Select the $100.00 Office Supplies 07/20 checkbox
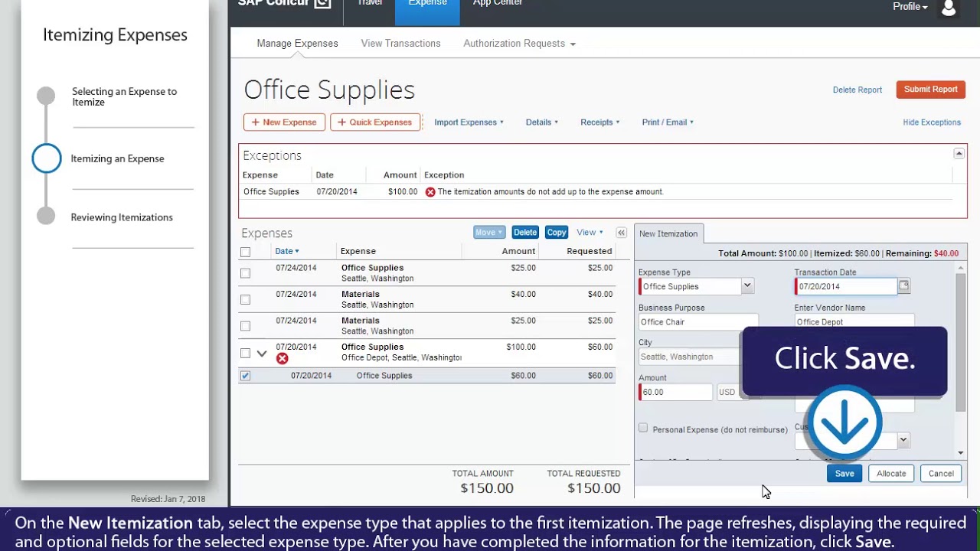Screen dimensions: 980x551 pyautogui.click(x=245, y=353)
